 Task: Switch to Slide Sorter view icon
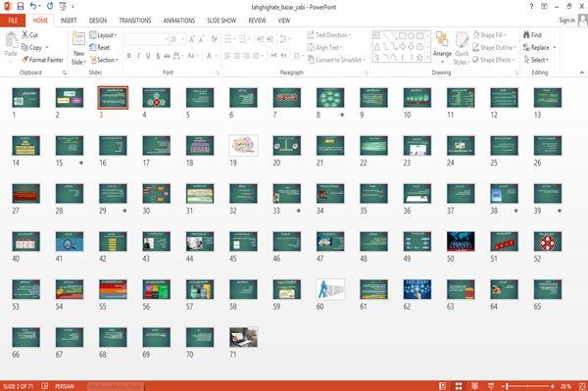click(x=459, y=386)
